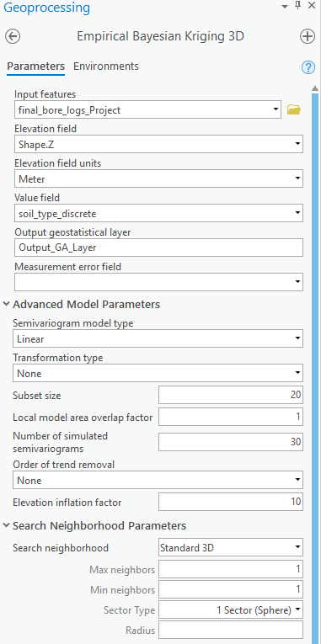Image resolution: width=321 pixels, height=644 pixels.
Task: Go back with the arrow button
Action: point(13,36)
